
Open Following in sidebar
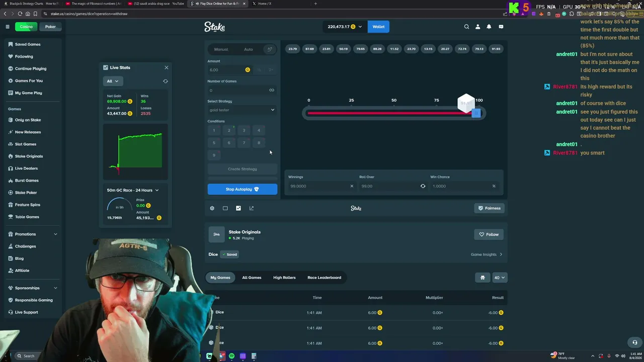pos(24,56)
